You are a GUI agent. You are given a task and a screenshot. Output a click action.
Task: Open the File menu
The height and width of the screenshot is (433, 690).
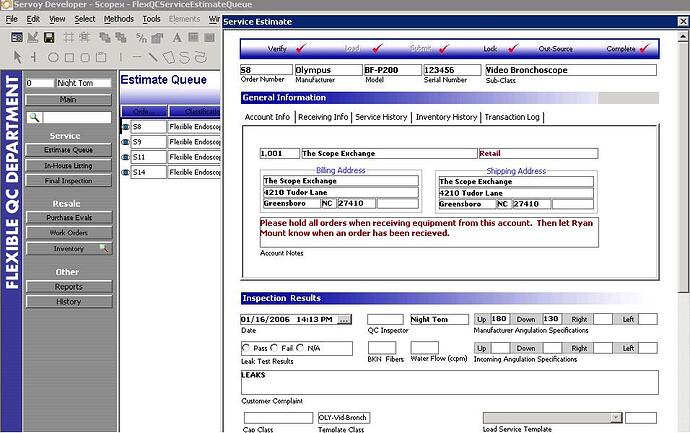pyautogui.click(x=12, y=19)
